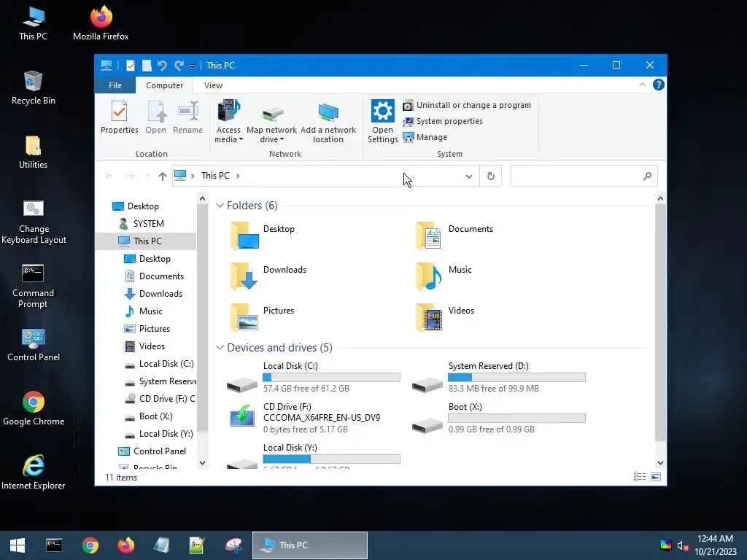Click Uninstall or change a program
This screenshot has height=560, width=747.
click(x=467, y=105)
